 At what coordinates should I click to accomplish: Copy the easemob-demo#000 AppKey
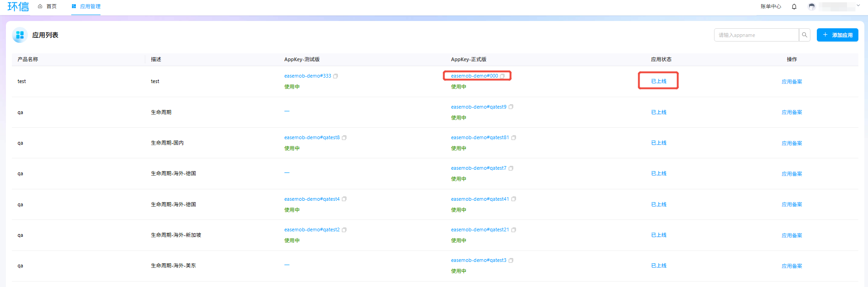point(503,76)
